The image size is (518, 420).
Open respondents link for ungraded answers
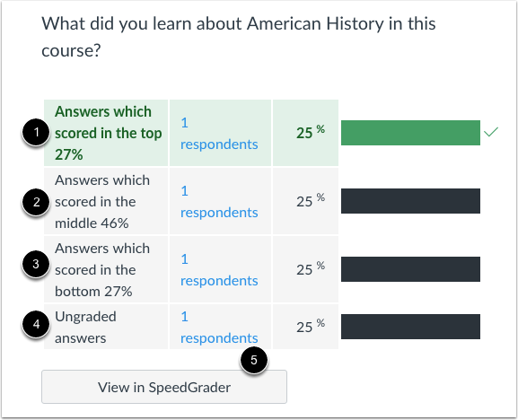(219, 328)
